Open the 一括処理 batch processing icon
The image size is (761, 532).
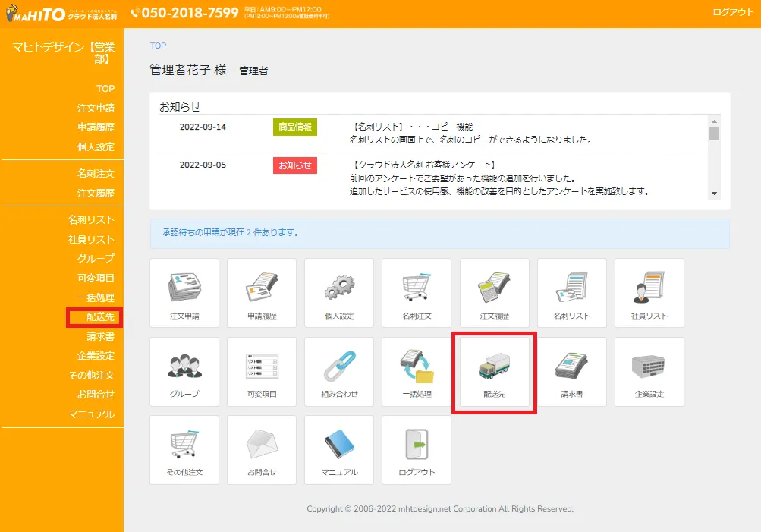point(416,372)
